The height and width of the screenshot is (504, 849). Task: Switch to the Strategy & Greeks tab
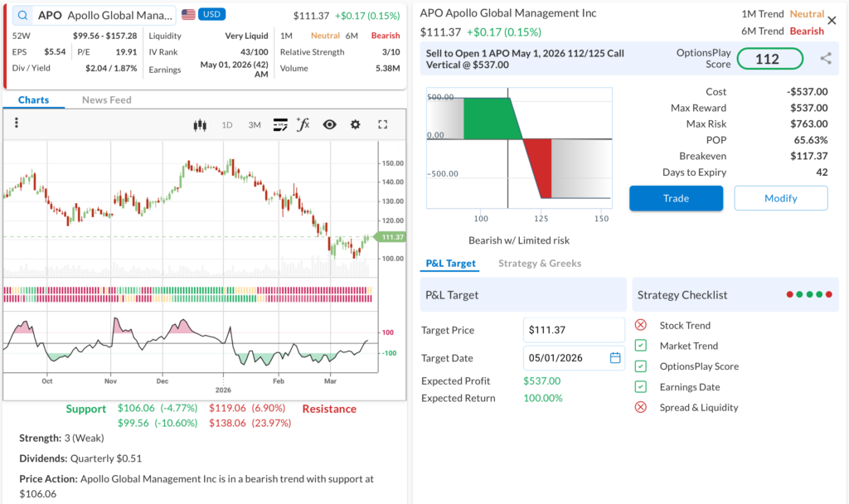coord(540,264)
